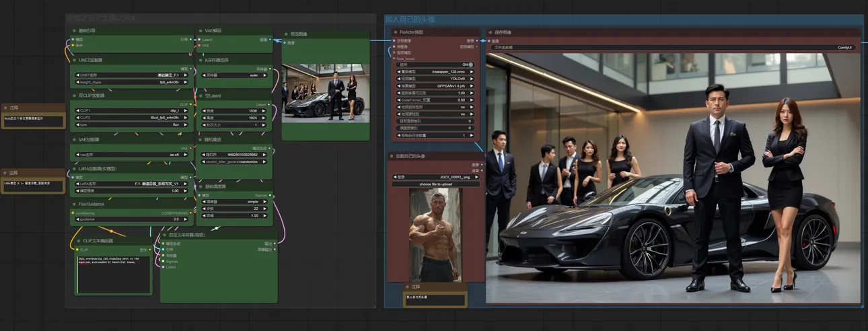Viewport: 868px width, 331px height.
Task: Click the choose file to upload button
Action: 436,184
